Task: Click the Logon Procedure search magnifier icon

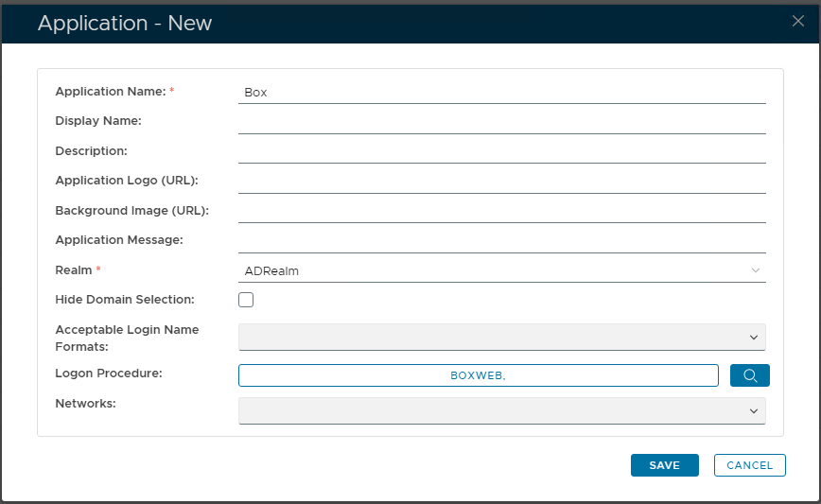Action: [x=750, y=375]
